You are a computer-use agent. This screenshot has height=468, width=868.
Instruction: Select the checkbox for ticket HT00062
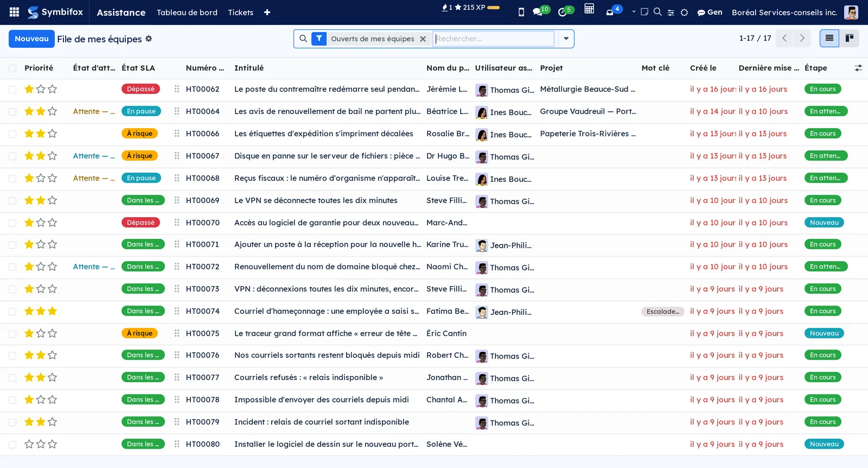pos(12,90)
